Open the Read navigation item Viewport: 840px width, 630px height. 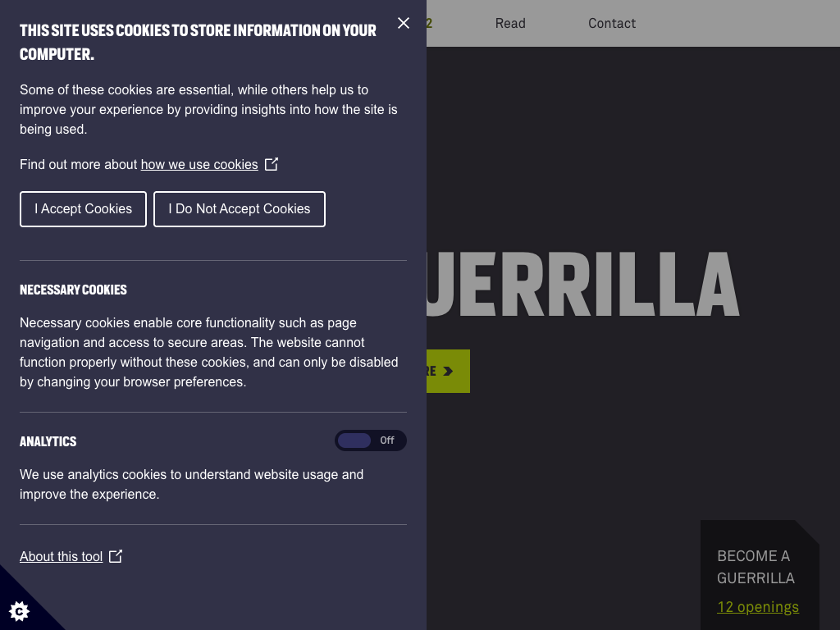(510, 23)
